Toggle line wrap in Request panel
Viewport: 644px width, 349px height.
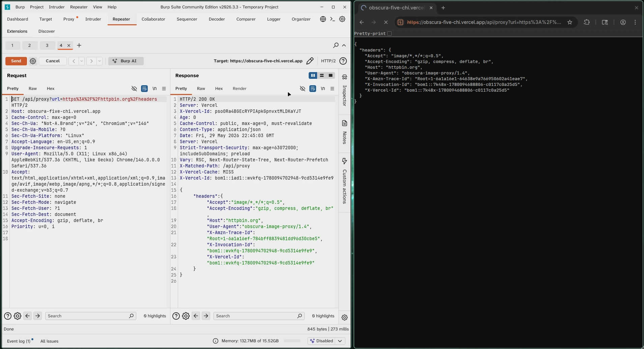tap(144, 89)
